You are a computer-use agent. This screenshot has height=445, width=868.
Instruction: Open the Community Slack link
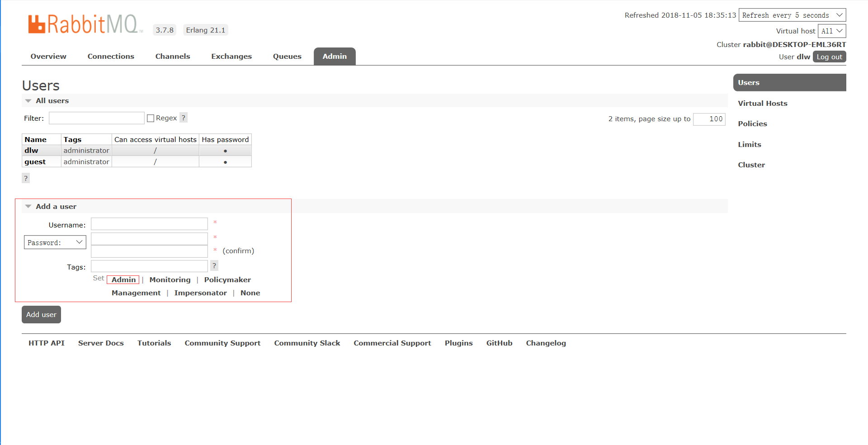(307, 343)
